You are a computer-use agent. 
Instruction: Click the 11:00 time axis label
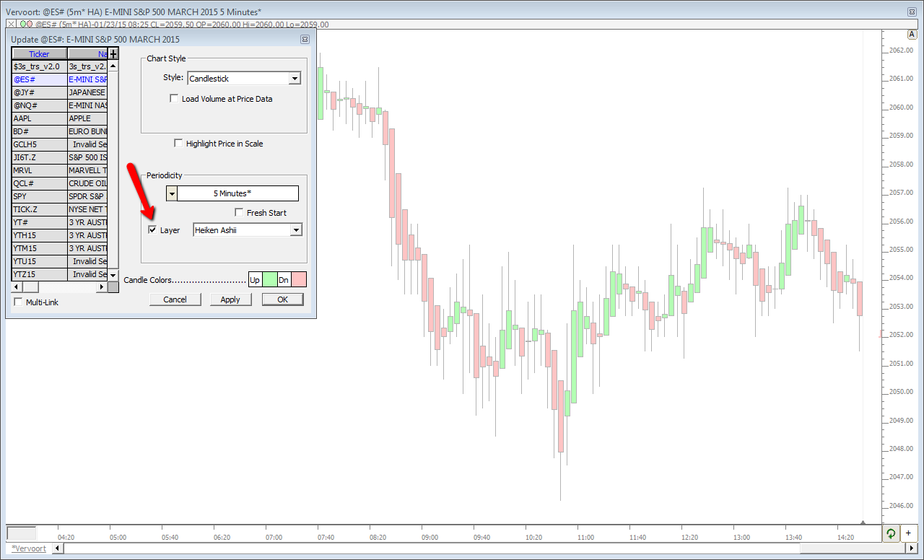pyautogui.click(x=585, y=538)
